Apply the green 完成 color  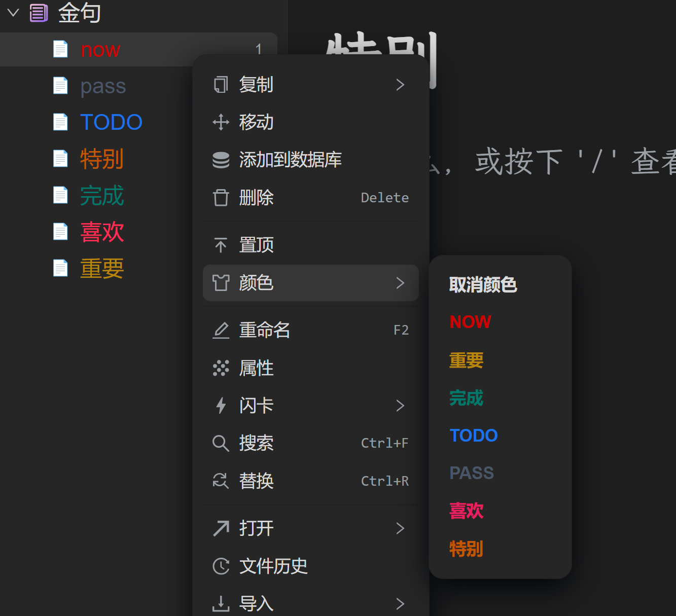[x=466, y=398]
